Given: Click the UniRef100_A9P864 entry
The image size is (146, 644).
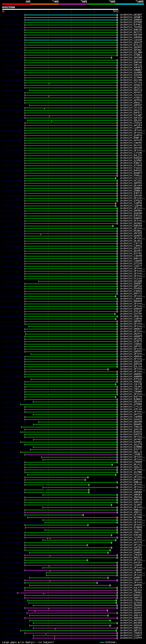Looking at the screenshot, I should pyautogui.click(x=131, y=37).
